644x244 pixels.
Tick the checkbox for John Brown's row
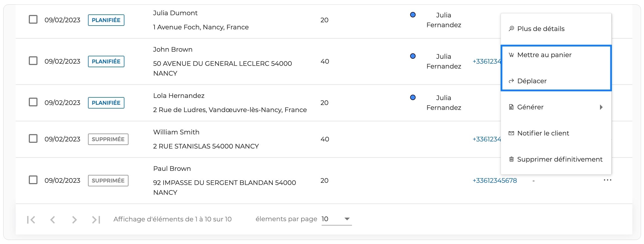(x=33, y=61)
